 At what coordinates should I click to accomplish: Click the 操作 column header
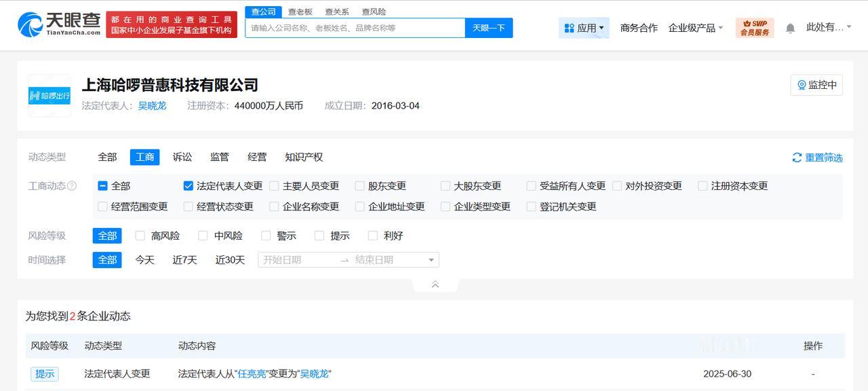[813, 346]
